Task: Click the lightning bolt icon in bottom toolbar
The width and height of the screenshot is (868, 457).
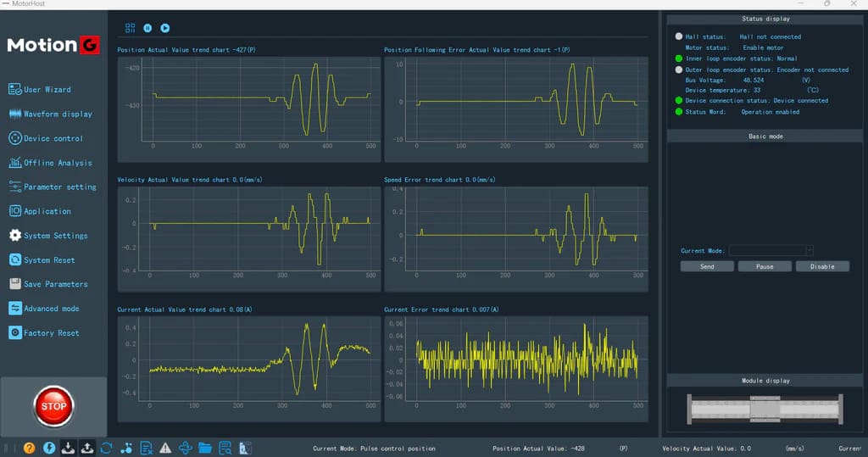Action: 48,448
